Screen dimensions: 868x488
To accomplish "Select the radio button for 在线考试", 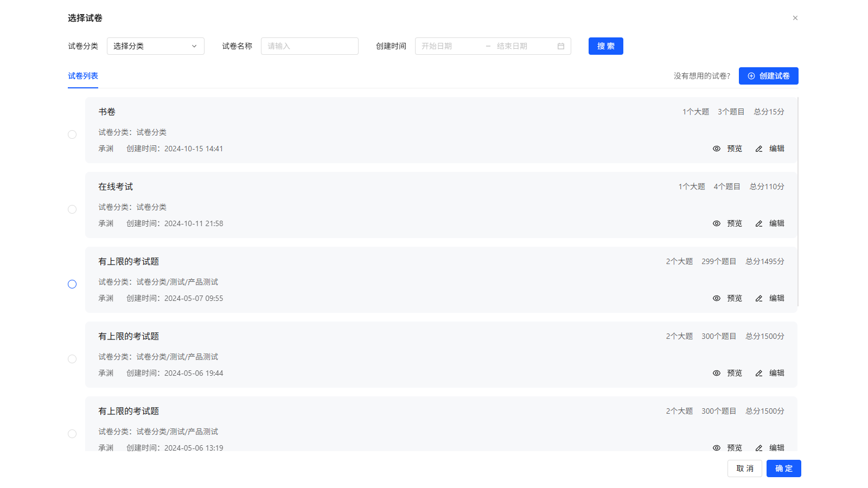I will [x=72, y=209].
